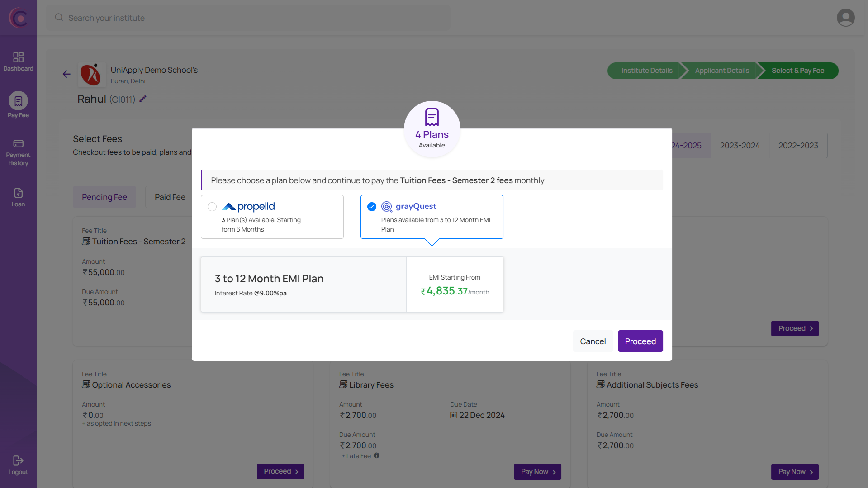Select the grayQuest plan radio button
Viewport: 868px width, 488px height.
pos(372,207)
